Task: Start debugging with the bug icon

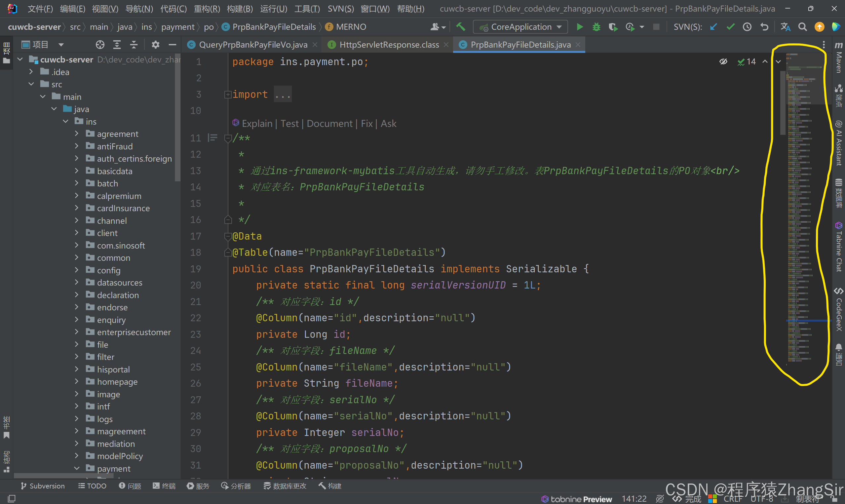Action: [x=596, y=27]
